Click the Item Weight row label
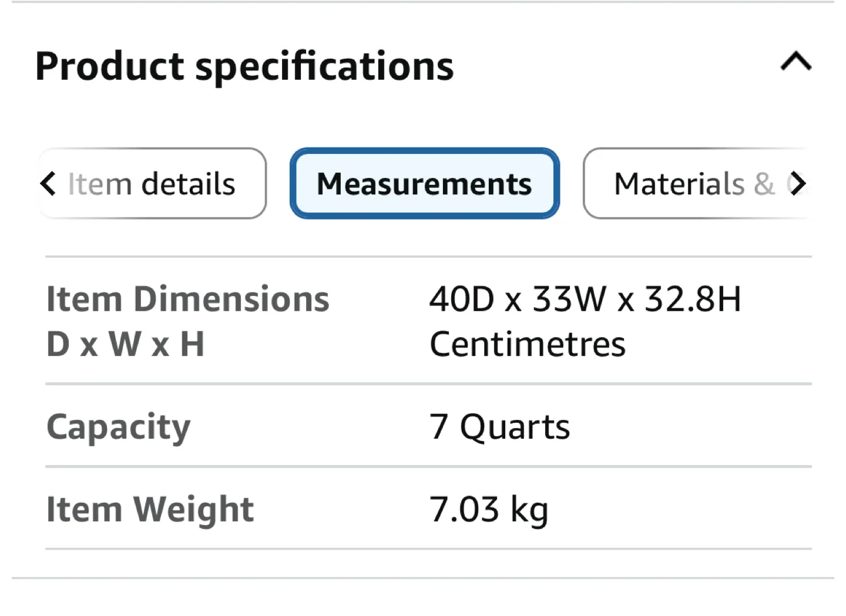This screenshot has height=616, width=846. coord(150,509)
